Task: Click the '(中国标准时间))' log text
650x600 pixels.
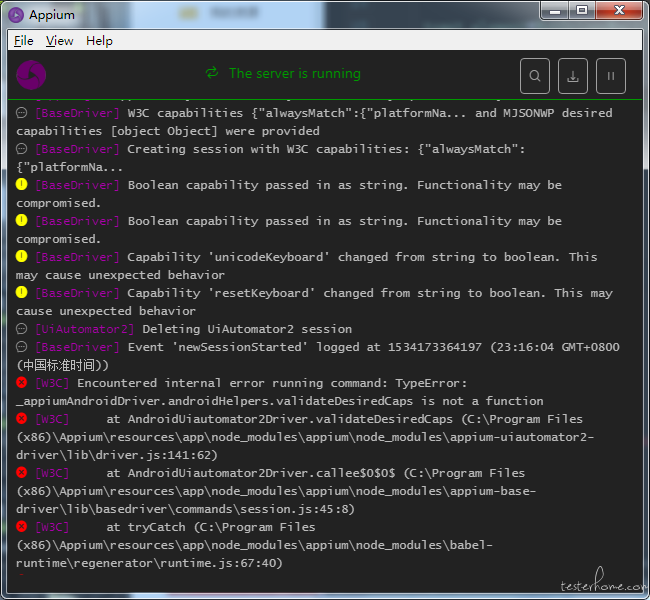Action: coord(63,365)
